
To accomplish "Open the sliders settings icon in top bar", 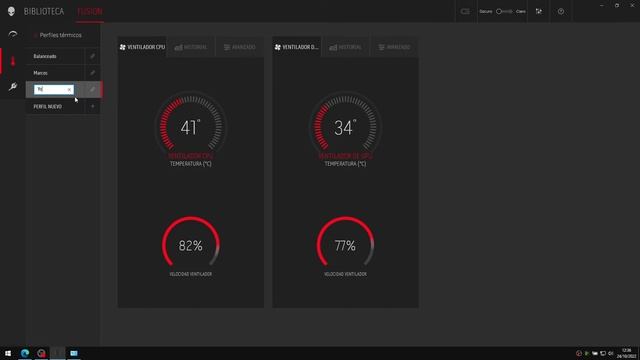I will point(539,11).
